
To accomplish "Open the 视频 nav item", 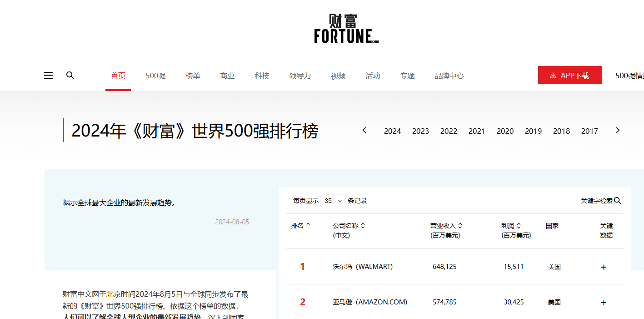I will 338,76.
